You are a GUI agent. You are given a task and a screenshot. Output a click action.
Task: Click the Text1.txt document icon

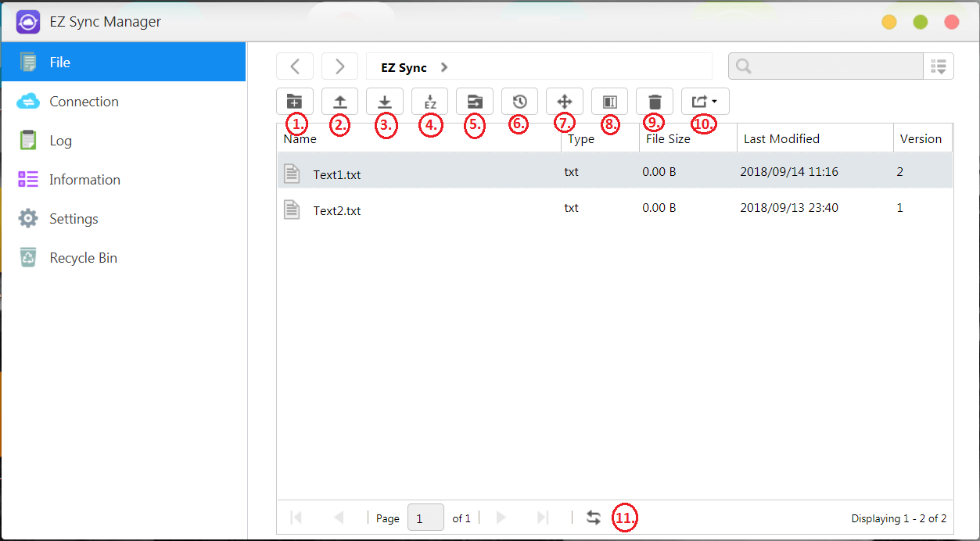coord(292,174)
